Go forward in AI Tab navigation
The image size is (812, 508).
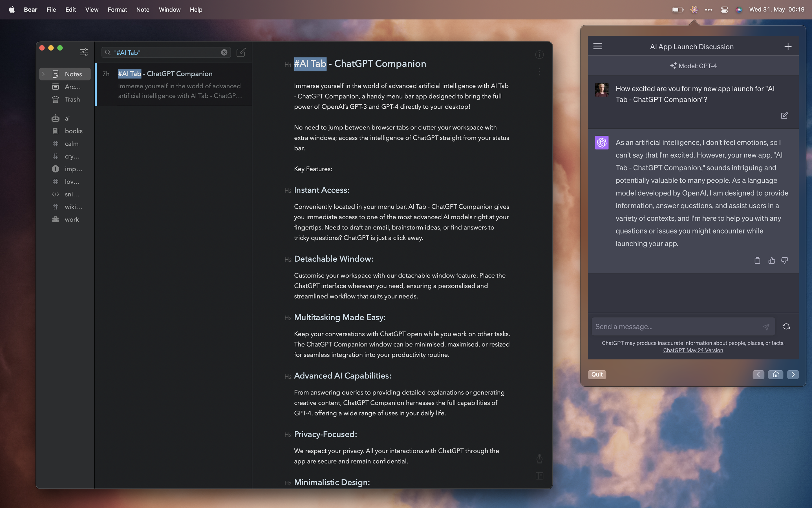[793, 374]
